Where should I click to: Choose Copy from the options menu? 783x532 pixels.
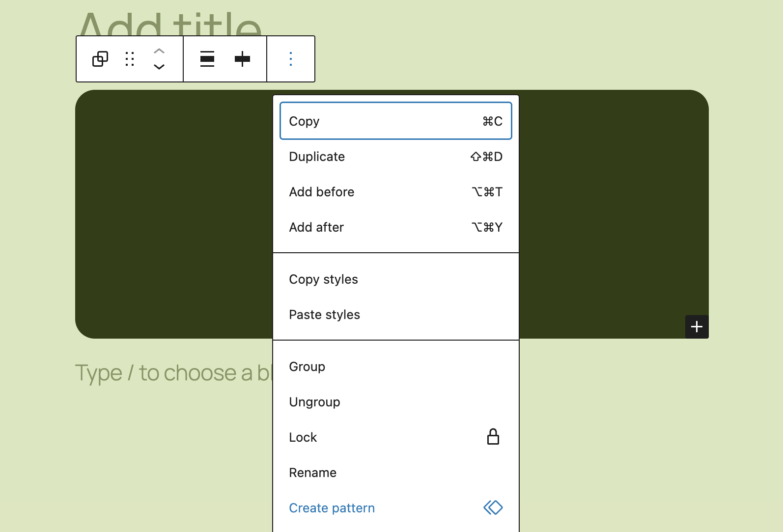coord(395,121)
